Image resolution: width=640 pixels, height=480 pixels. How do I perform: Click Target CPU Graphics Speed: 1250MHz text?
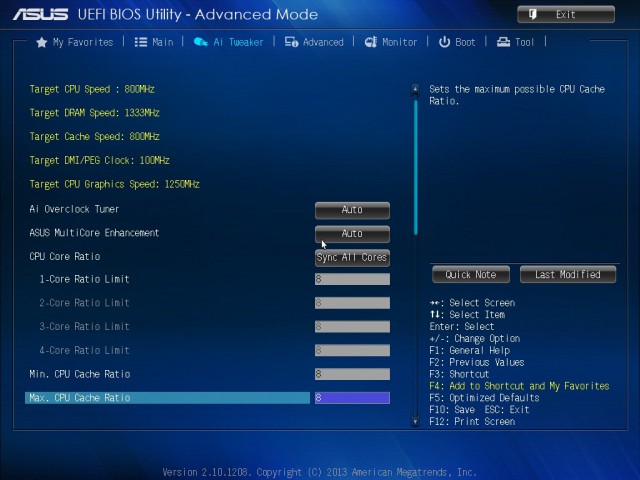(114, 184)
